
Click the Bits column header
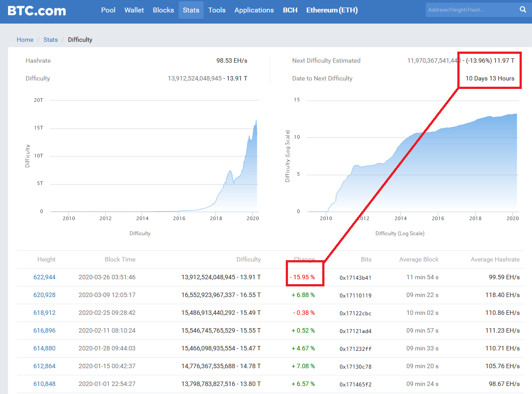click(366, 259)
